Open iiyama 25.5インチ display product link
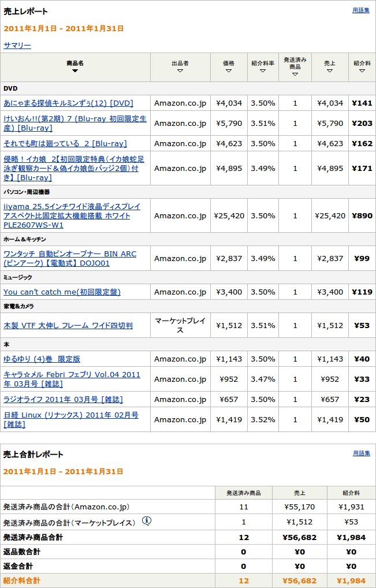The image size is (376, 588). (72, 215)
